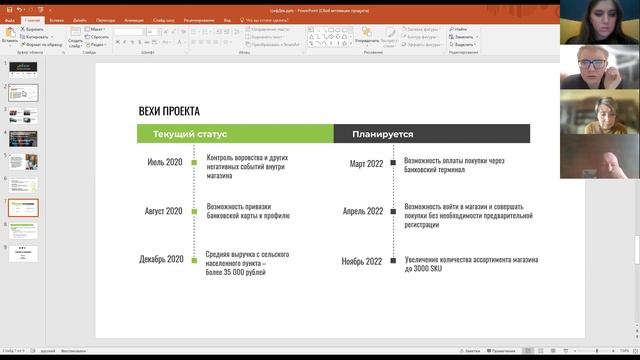
Task: Align text left in paragraph group
Action: [x=193, y=42]
